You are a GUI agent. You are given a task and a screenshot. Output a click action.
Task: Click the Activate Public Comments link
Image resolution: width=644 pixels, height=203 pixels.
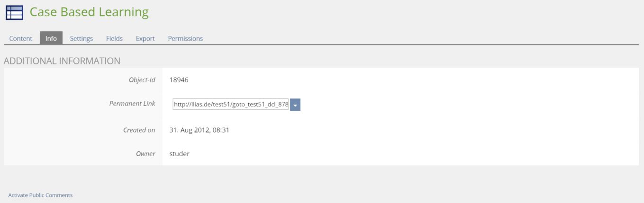pyautogui.click(x=41, y=195)
